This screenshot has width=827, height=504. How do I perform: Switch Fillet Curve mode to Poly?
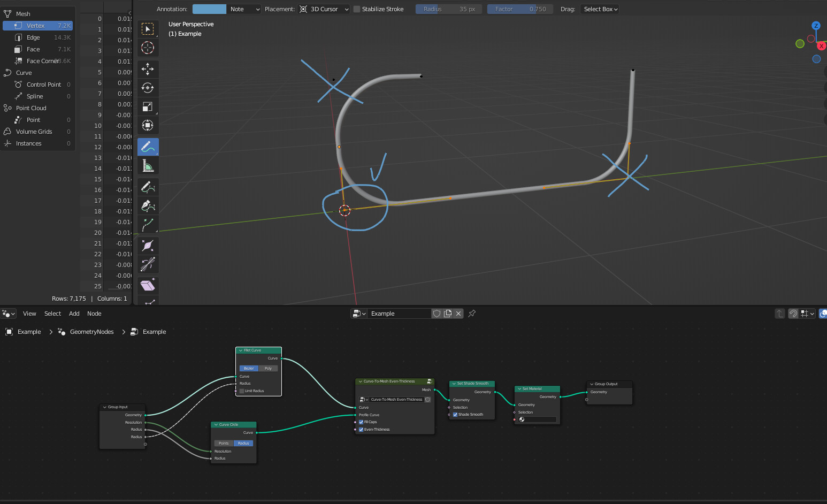tap(268, 369)
